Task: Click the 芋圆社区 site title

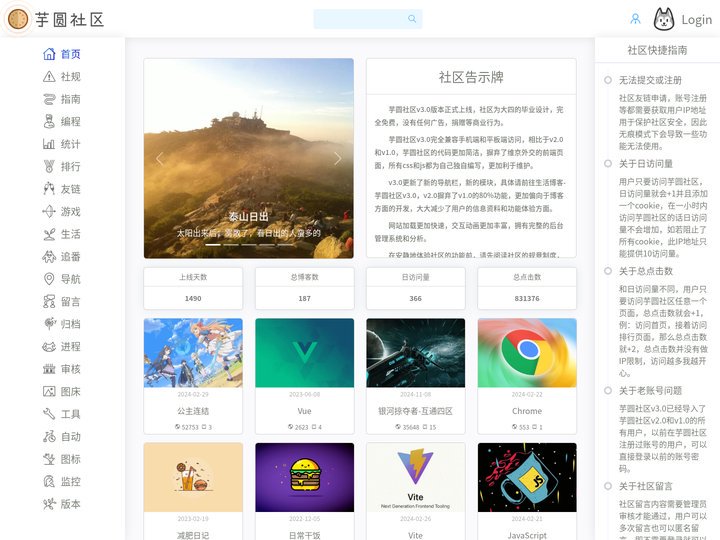Action: point(70,20)
